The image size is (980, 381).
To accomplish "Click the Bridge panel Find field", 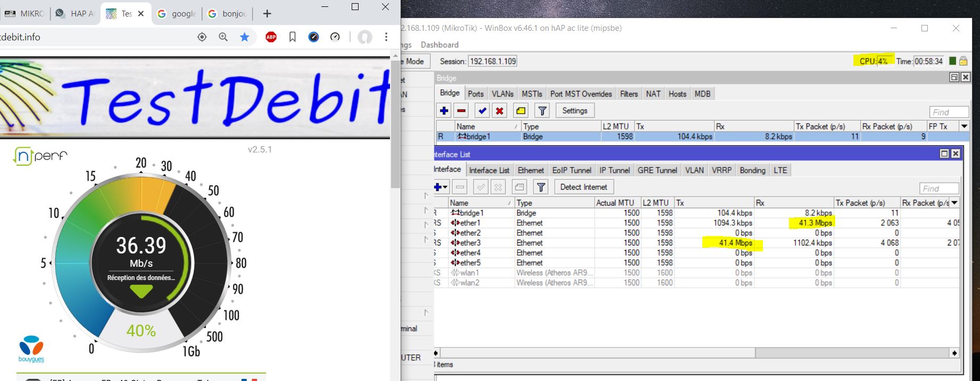I will [x=949, y=112].
